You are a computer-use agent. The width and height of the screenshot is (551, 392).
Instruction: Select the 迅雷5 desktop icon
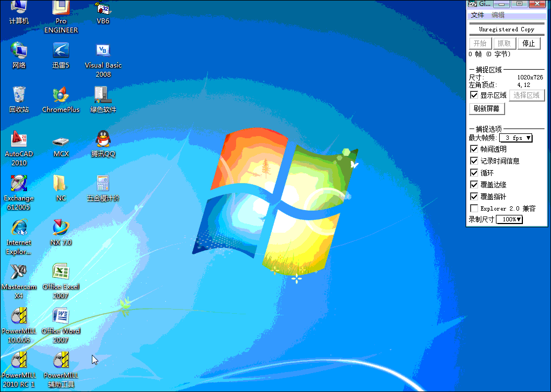pyautogui.click(x=61, y=56)
